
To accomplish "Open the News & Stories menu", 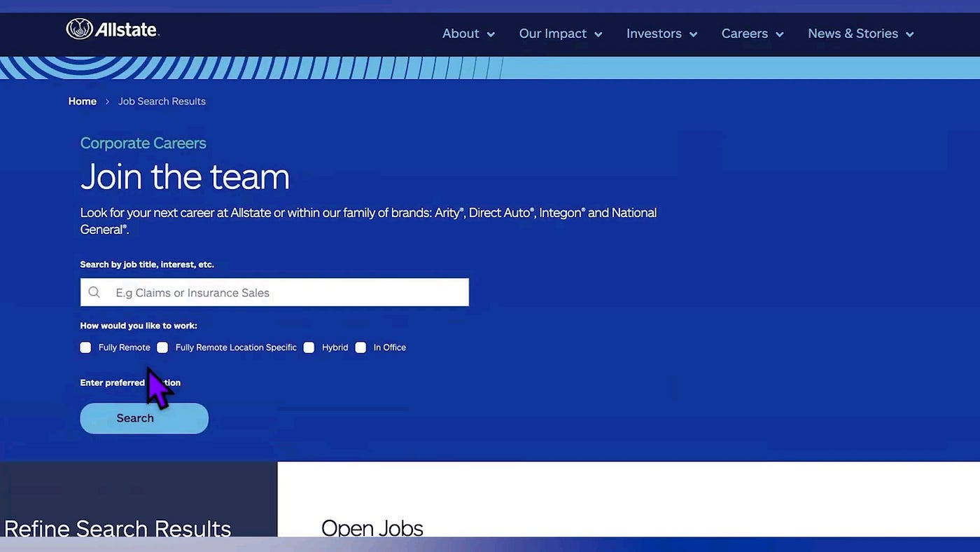I will pos(853,34).
